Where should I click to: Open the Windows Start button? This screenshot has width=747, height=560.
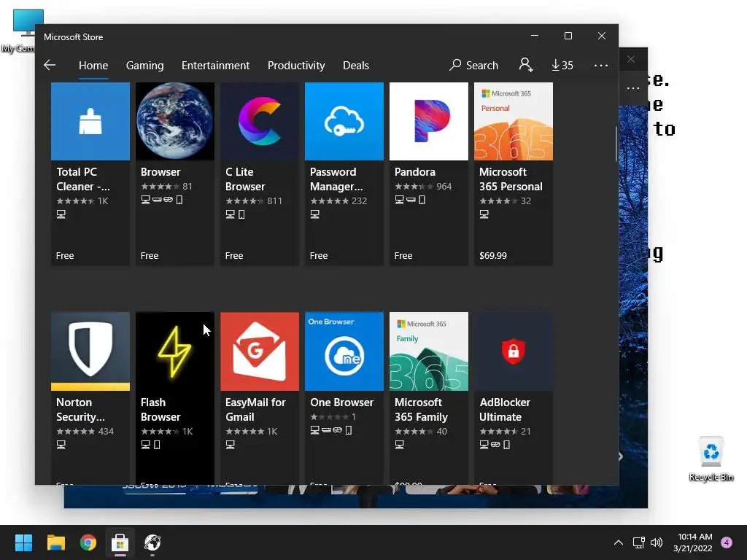click(23, 542)
